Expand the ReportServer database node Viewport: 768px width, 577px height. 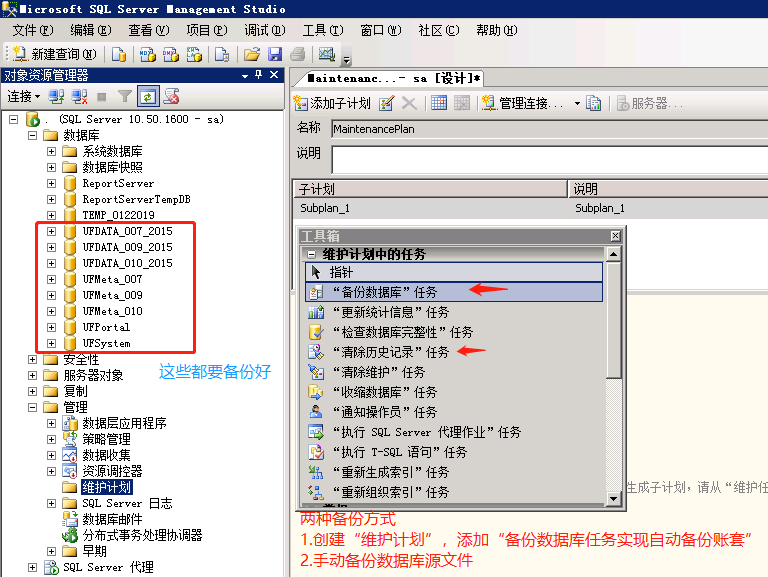51,184
